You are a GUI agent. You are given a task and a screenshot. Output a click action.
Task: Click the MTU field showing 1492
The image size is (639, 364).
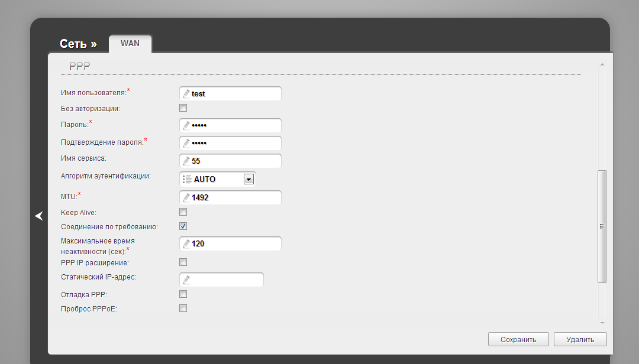(230, 197)
